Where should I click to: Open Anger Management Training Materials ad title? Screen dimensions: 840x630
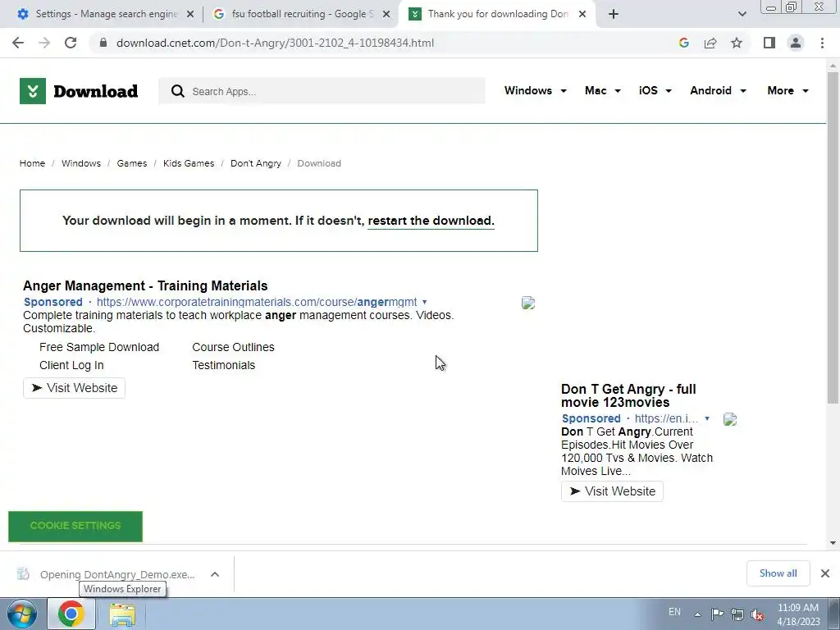145,285
